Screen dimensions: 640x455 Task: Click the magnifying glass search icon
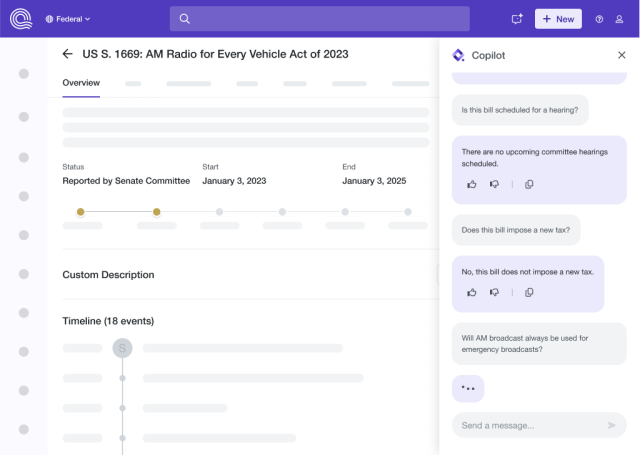point(184,19)
